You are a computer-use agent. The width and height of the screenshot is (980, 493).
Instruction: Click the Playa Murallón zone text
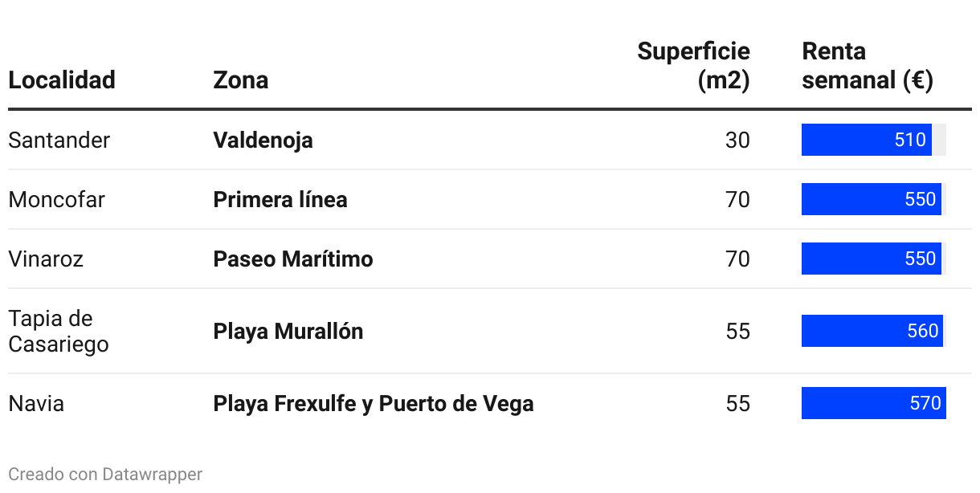click(288, 331)
